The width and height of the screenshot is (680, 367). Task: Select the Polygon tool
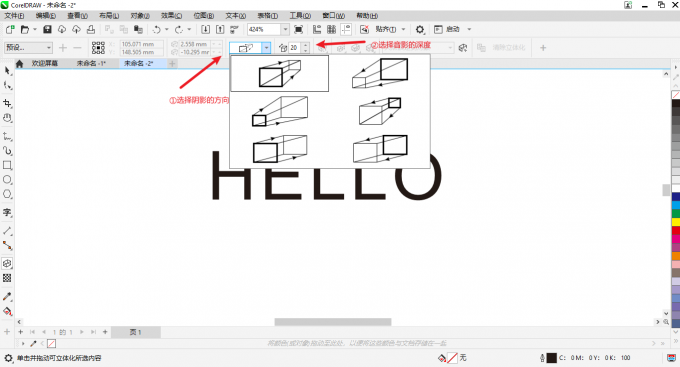pyautogui.click(x=7, y=194)
